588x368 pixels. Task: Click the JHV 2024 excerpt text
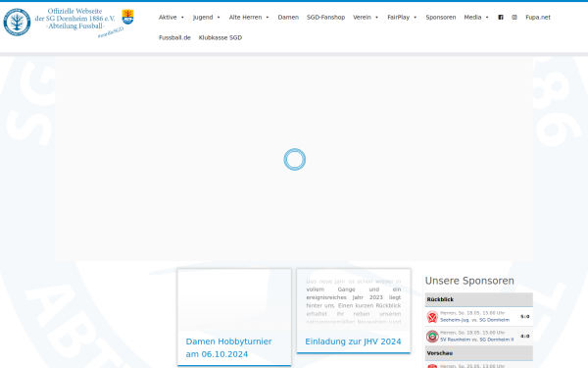click(353, 301)
